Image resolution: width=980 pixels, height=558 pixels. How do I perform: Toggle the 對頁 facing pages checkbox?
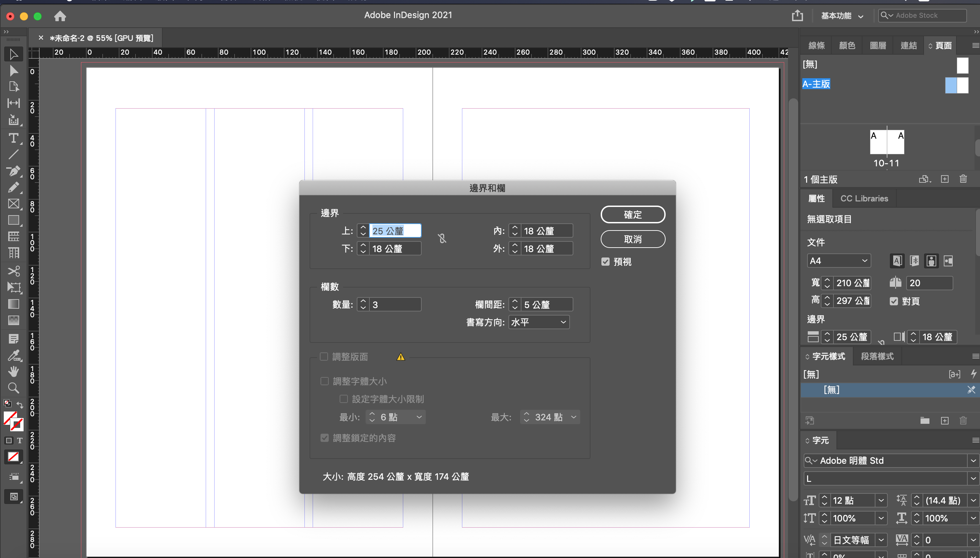(894, 301)
